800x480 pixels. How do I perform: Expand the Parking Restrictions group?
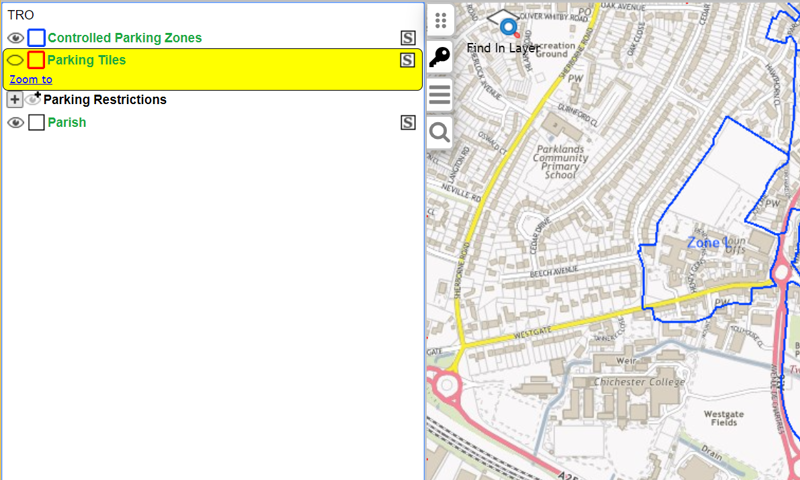pos(14,100)
